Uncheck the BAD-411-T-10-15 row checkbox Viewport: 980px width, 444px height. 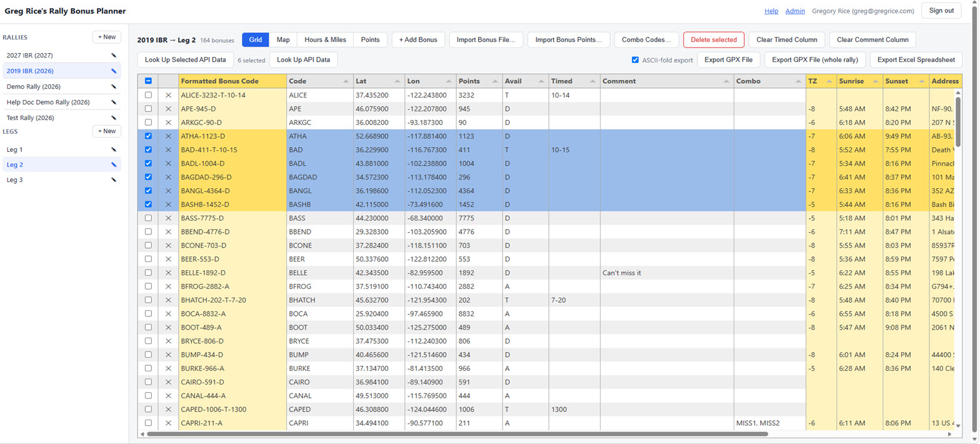[x=148, y=150]
